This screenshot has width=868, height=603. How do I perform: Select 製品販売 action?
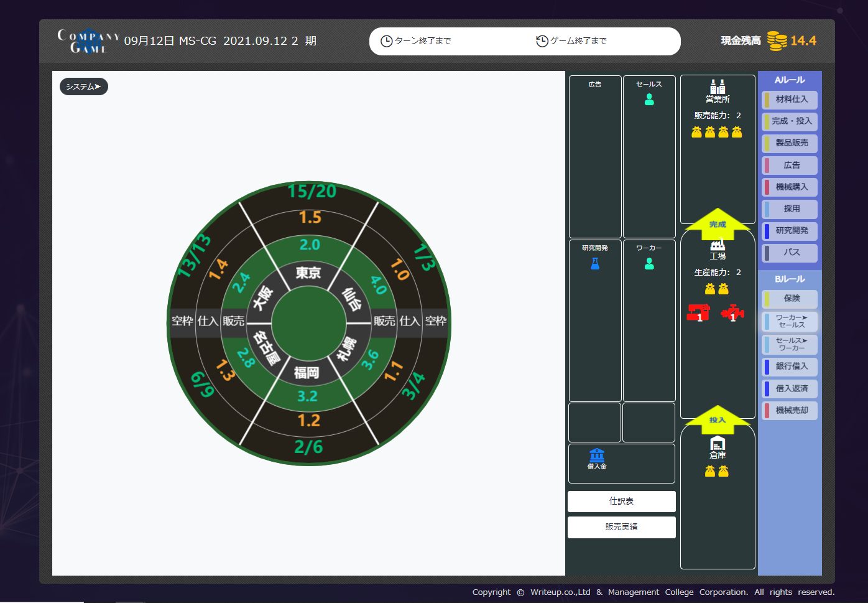pos(790,143)
